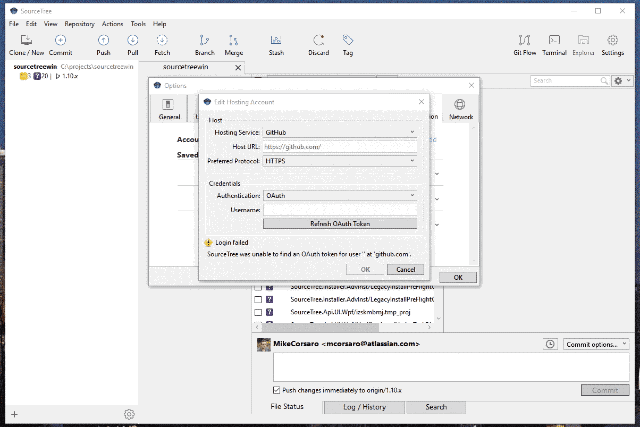Click Cancel in Edit Hosting Account

click(x=405, y=269)
